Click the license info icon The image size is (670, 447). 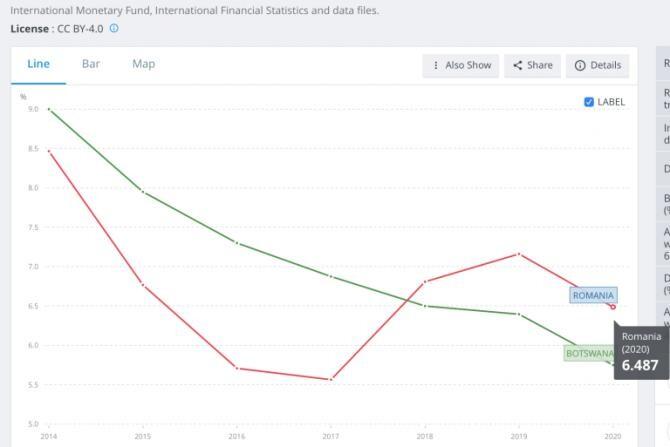click(x=114, y=28)
